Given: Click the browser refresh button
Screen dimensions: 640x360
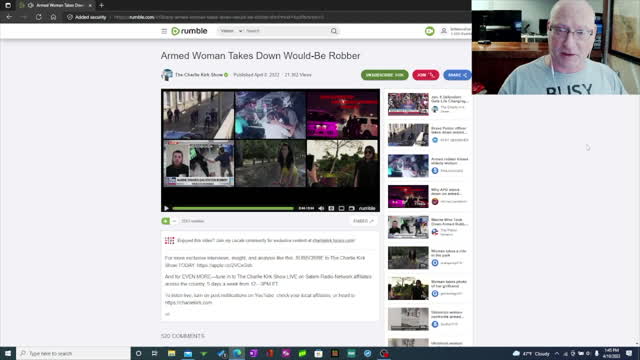Looking at the screenshot, I should [x=38, y=17].
